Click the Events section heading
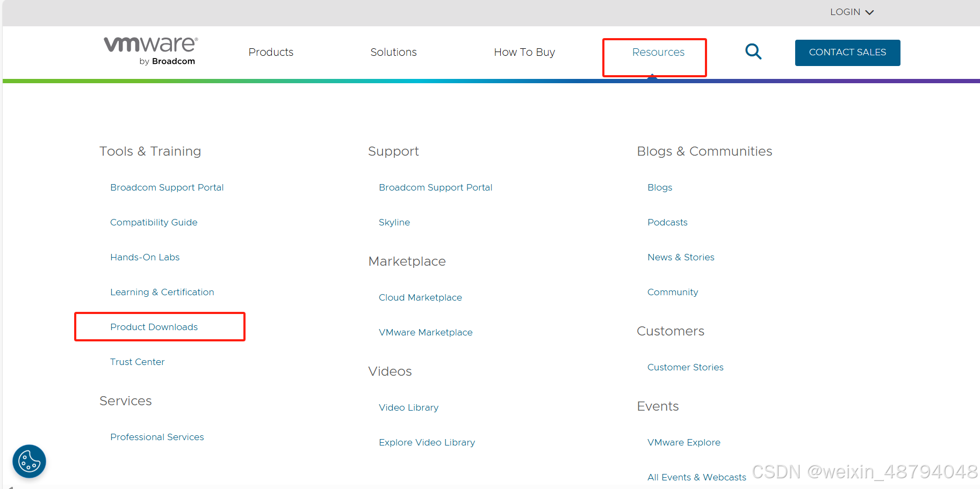Screen dimensions: 980x489 658,406
